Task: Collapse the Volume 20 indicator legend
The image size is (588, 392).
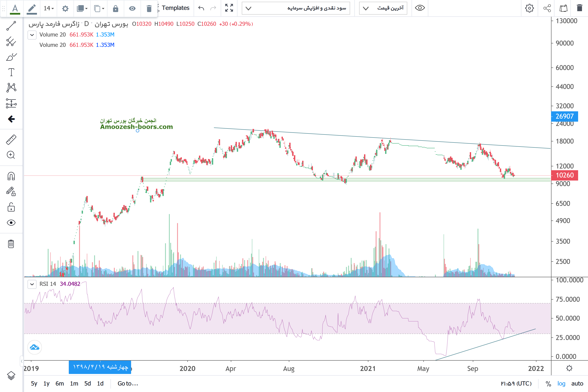Action: (x=32, y=35)
